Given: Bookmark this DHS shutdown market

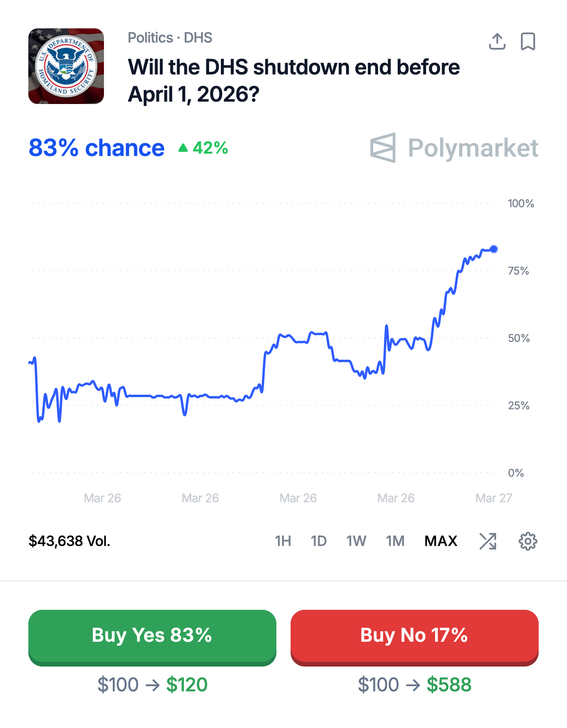Looking at the screenshot, I should click(x=528, y=41).
